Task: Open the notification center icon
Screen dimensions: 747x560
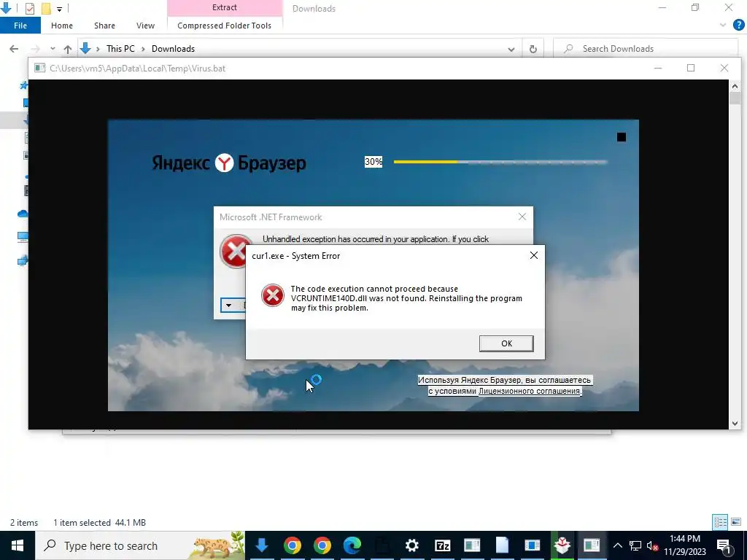Action: (x=724, y=545)
